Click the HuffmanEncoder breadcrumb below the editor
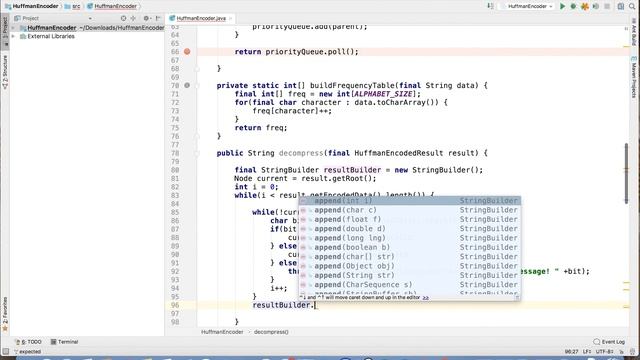640x360 pixels. (222, 332)
